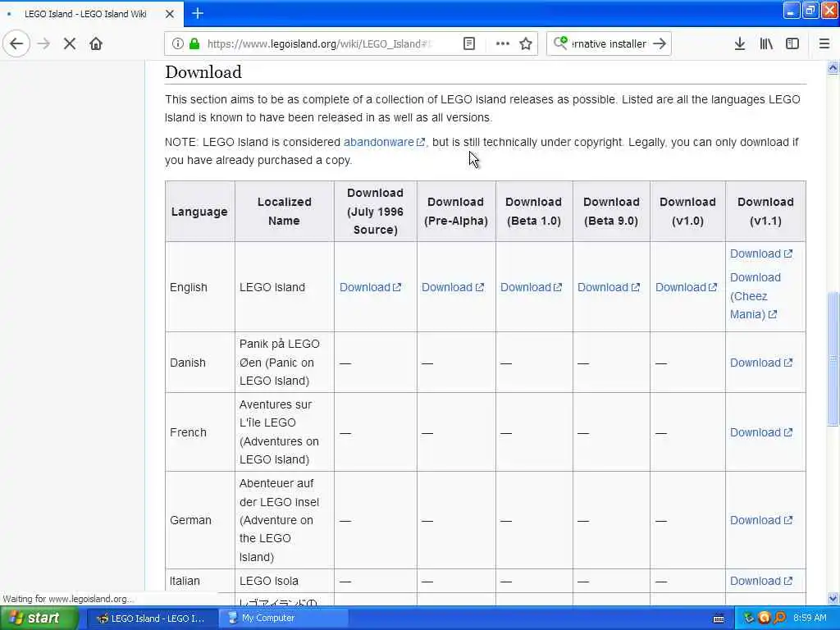
Task: Click the Language column header
Action: [200, 212]
